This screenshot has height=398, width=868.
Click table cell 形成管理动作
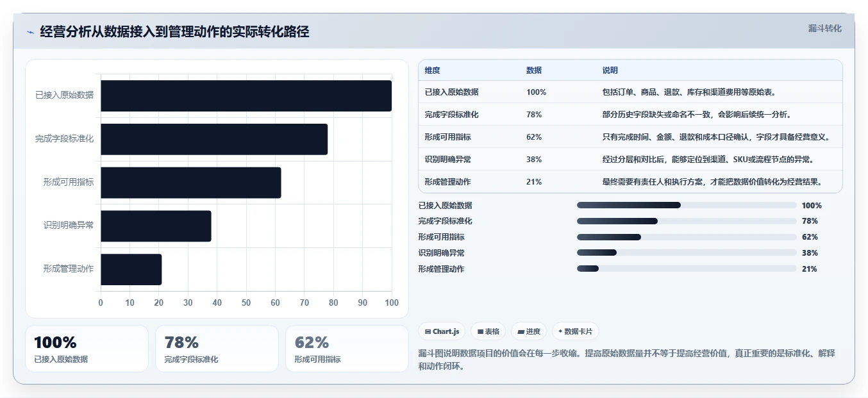tap(447, 182)
